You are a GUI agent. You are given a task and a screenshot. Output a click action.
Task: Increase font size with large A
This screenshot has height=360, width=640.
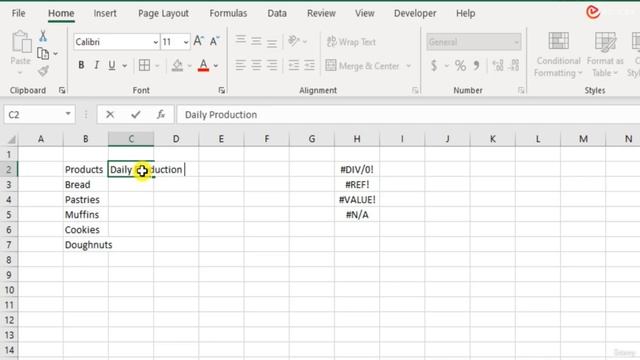click(x=198, y=41)
